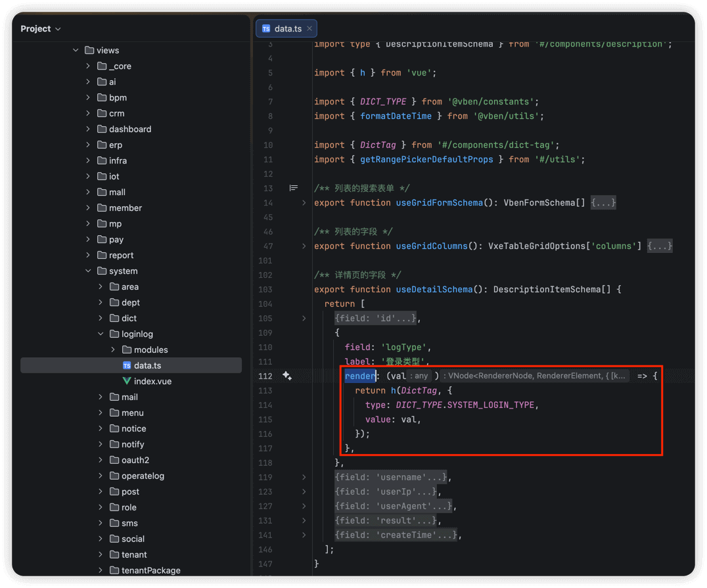Switch to the data.ts tab
Screen dimensions: 707x588
tap(287, 28)
